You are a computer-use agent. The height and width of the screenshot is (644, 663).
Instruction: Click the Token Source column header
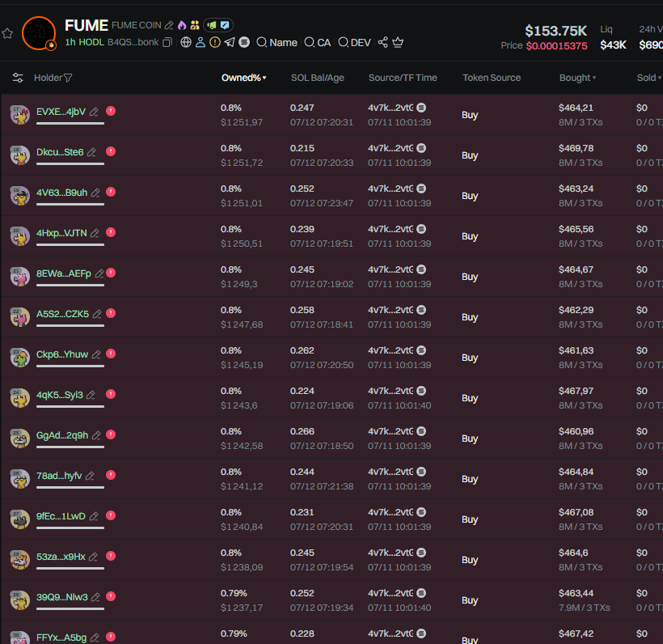pyautogui.click(x=492, y=78)
